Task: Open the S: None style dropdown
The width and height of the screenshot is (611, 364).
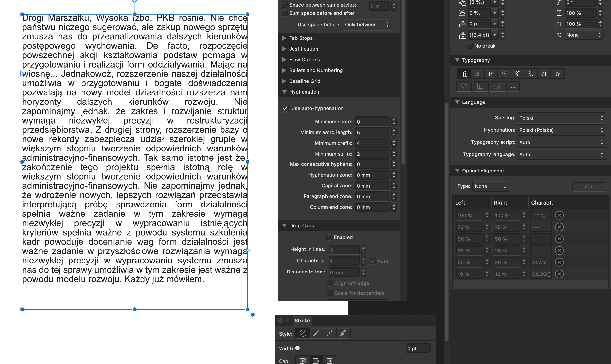Action: (x=583, y=35)
